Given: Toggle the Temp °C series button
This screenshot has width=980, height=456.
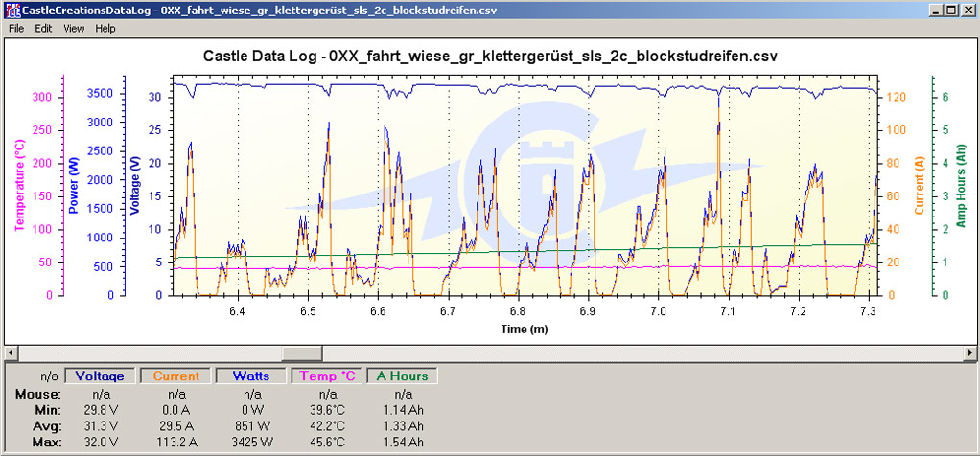Looking at the screenshot, I should (x=327, y=376).
